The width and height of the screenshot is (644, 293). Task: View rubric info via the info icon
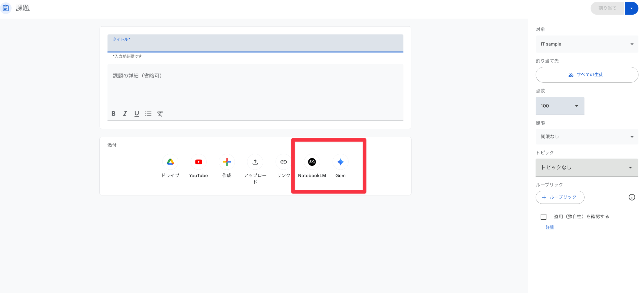point(632,197)
